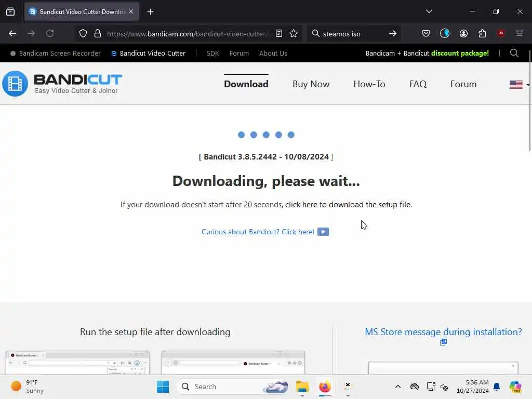Open Copilot preview taskbar icon
This screenshot has height=399, width=532.
pyautogui.click(x=515, y=387)
